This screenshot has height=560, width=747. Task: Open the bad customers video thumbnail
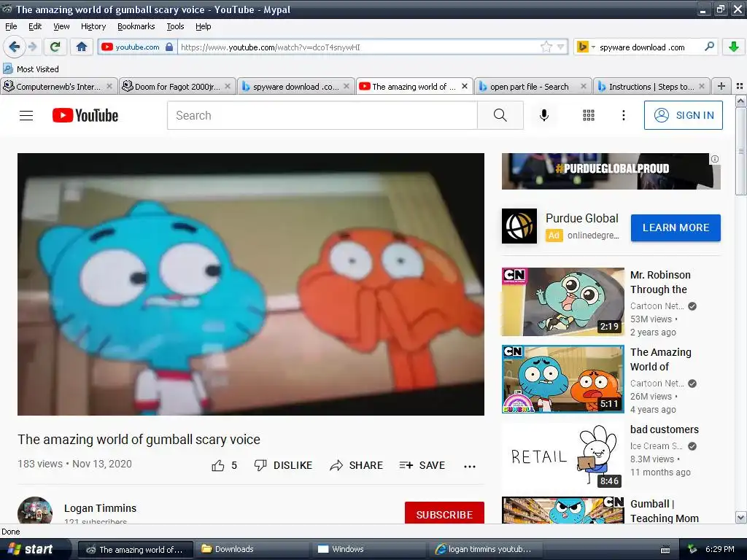click(x=562, y=456)
